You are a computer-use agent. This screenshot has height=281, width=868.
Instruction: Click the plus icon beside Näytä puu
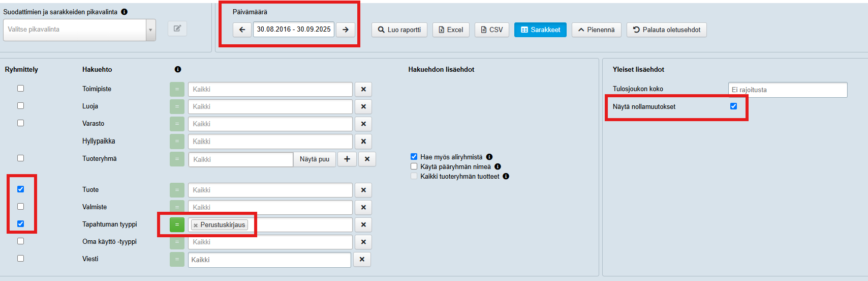[347, 159]
